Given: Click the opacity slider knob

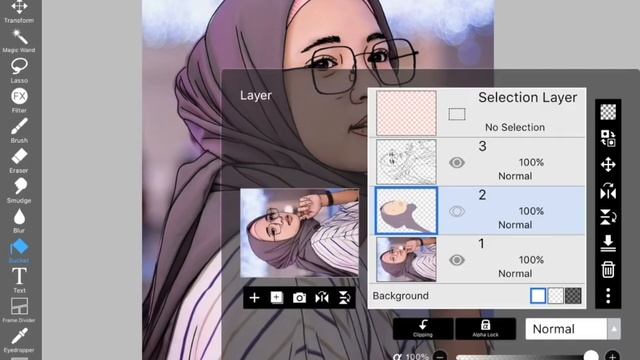Looking at the screenshot, I should (591, 356).
